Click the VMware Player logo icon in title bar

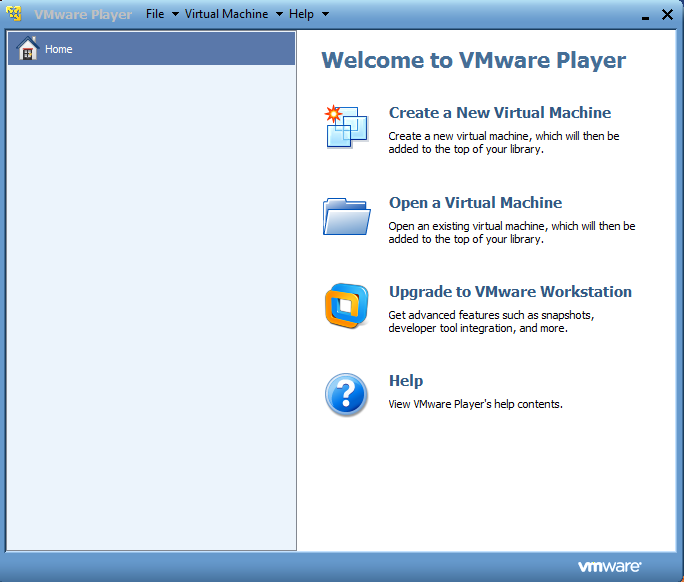14,14
